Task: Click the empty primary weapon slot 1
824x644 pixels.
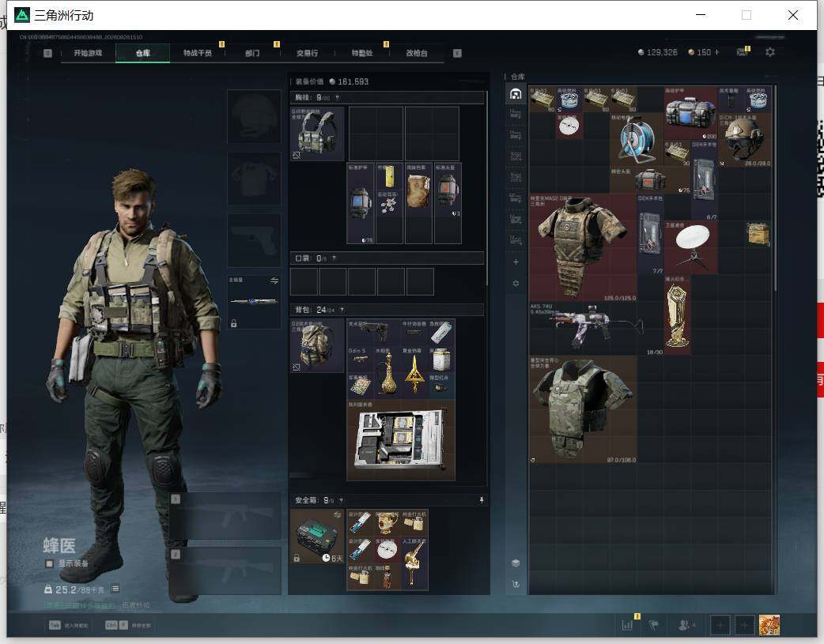Action: [225, 516]
